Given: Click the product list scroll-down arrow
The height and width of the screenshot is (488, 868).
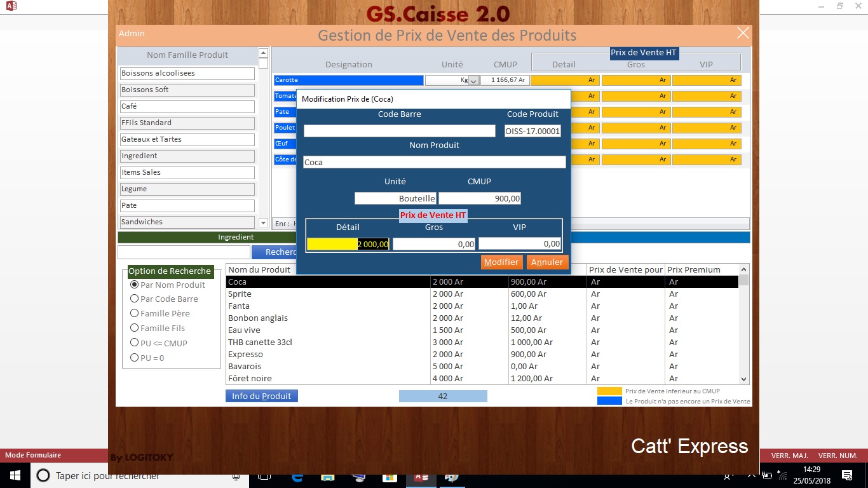Looking at the screenshot, I should 743,379.
